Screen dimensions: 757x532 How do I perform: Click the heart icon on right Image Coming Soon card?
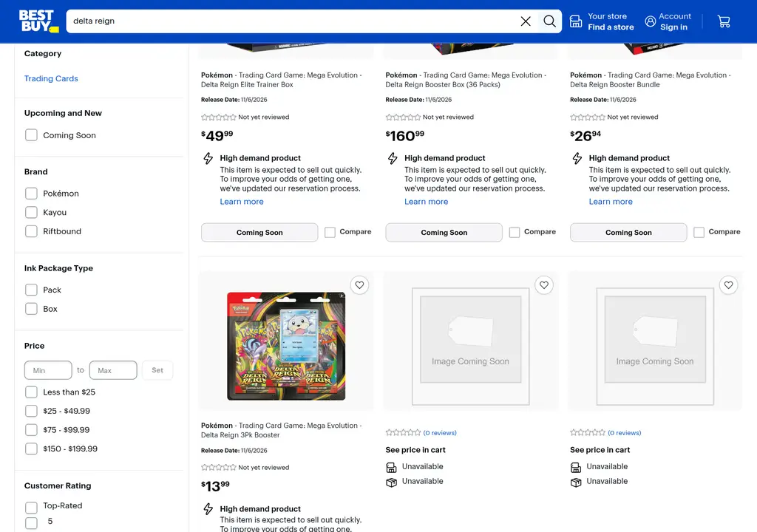(728, 285)
